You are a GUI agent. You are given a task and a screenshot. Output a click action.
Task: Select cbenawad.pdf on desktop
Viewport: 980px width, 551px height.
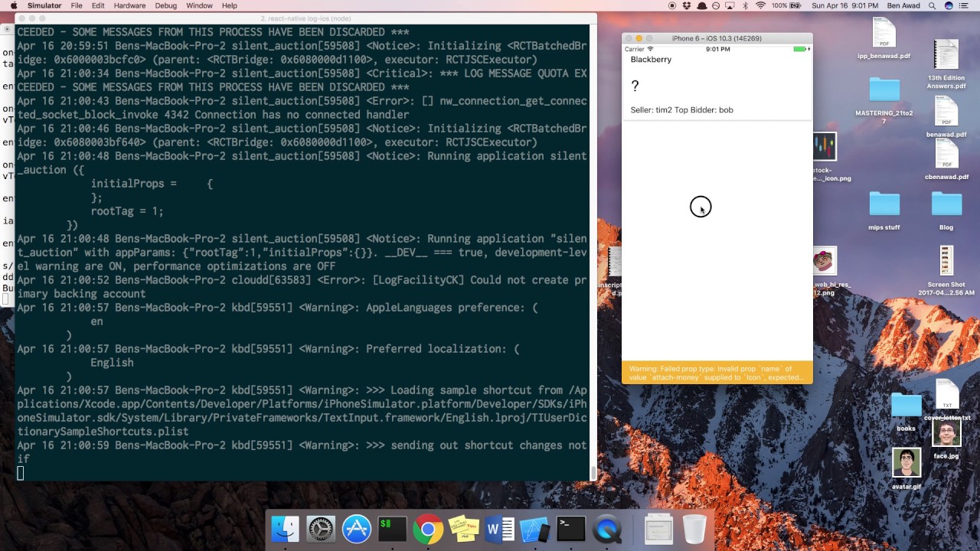(946, 160)
